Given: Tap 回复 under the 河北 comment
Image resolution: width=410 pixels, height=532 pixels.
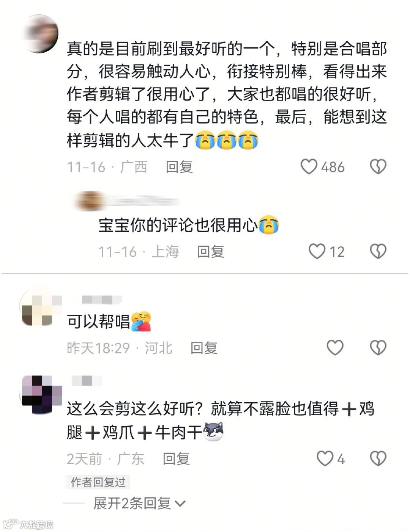Looking at the screenshot, I should pos(204,348).
